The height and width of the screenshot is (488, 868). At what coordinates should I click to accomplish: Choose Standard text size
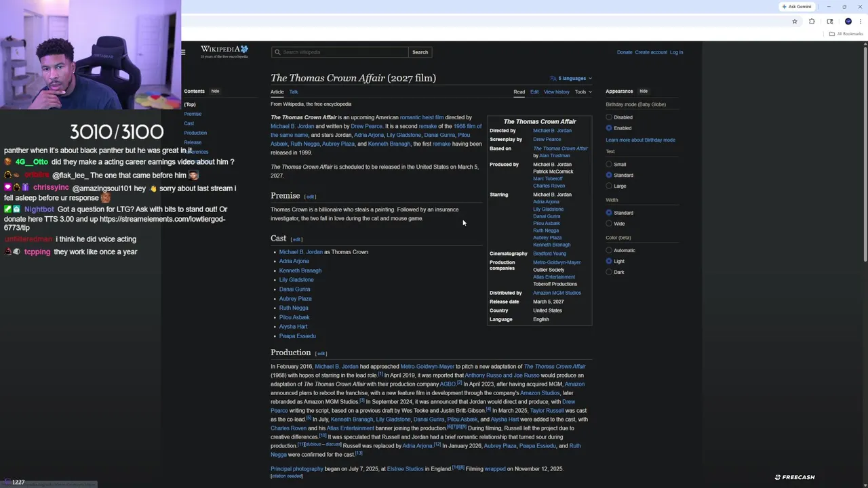tap(609, 176)
